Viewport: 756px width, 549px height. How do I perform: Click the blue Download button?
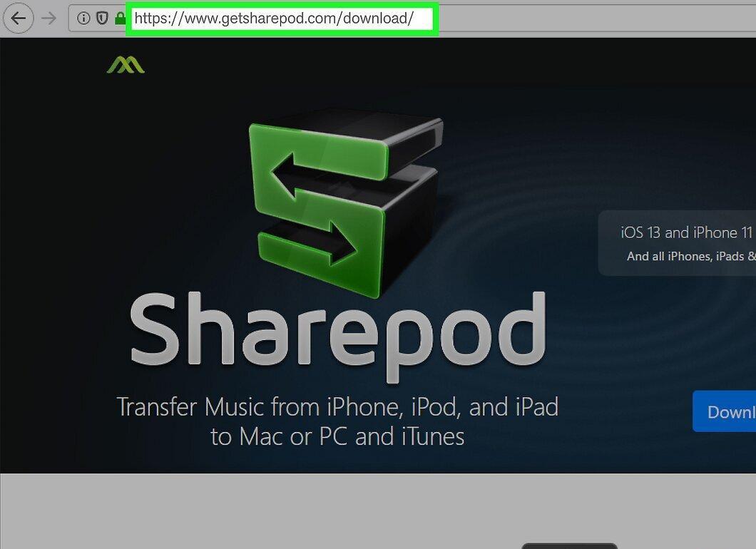pos(724,411)
